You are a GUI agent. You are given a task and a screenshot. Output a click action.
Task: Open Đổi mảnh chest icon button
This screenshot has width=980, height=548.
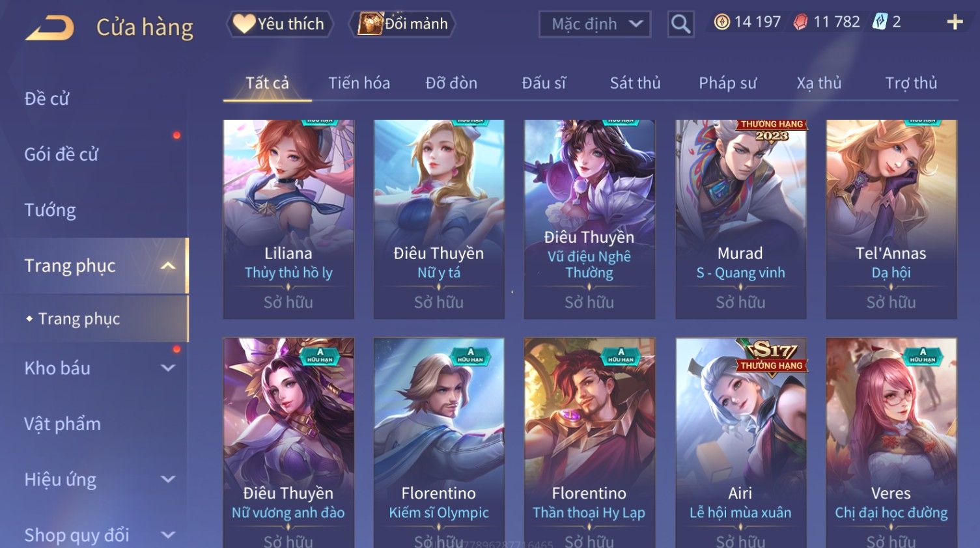[x=402, y=24]
